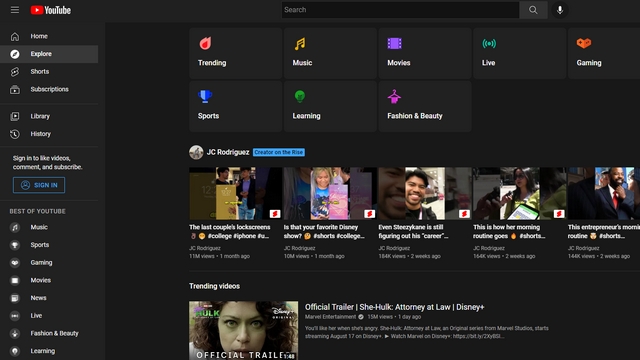Open Gaming category card label
640x360 pixels.
(x=589, y=63)
